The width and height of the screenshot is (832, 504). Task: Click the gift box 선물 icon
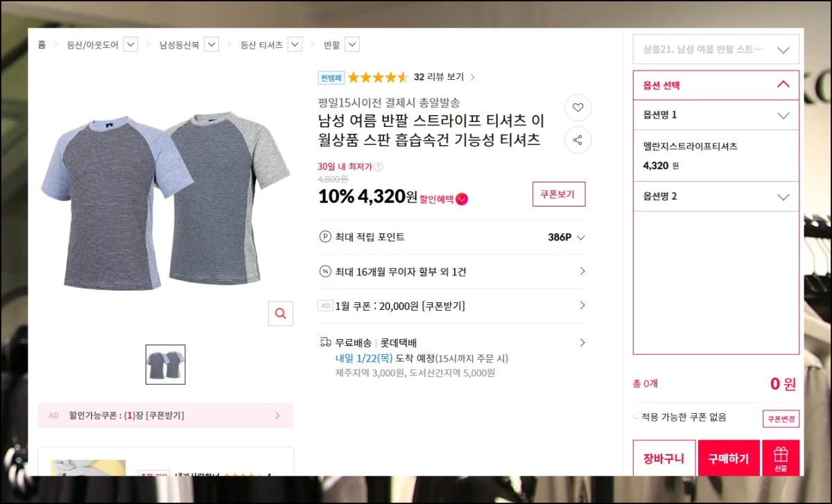click(x=781, y=458)
